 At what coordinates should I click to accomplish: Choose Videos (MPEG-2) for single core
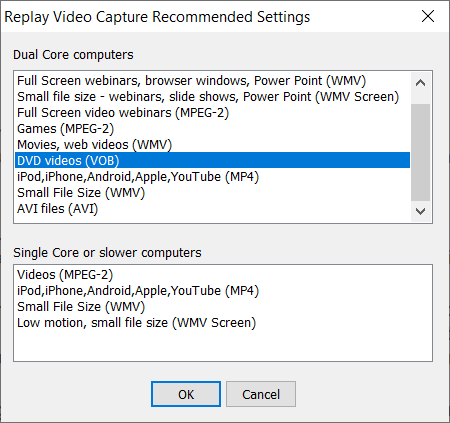tap(223, 275)
